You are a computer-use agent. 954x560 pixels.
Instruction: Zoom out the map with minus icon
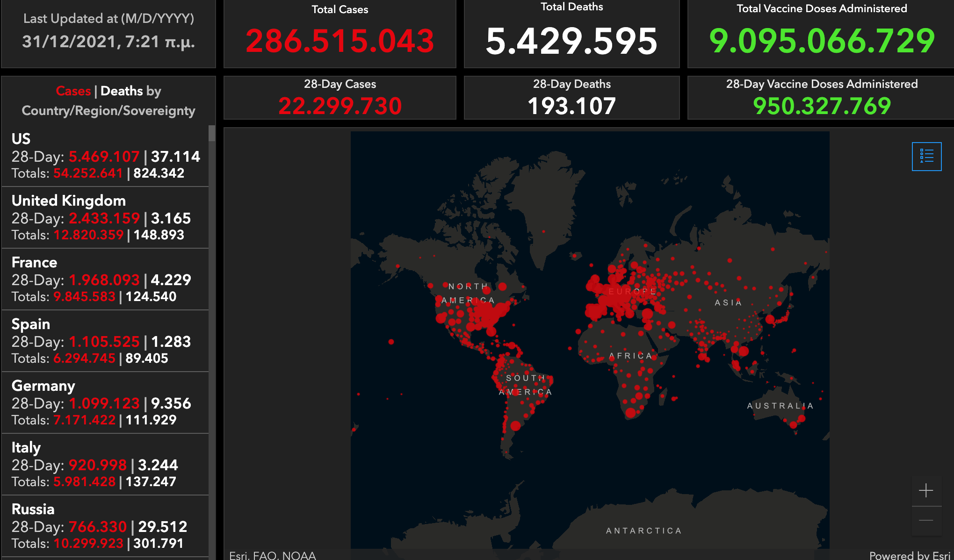click(926, 521)
